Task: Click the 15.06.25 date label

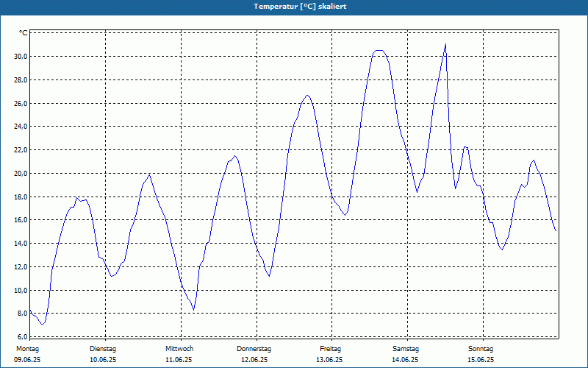Action: pyautogui.click(x=481, y=360)
